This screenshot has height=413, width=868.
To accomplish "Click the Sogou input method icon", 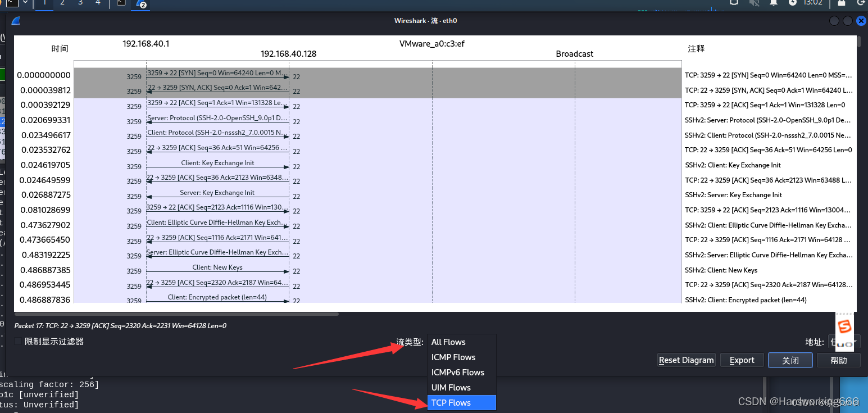I will click(844, 326).
